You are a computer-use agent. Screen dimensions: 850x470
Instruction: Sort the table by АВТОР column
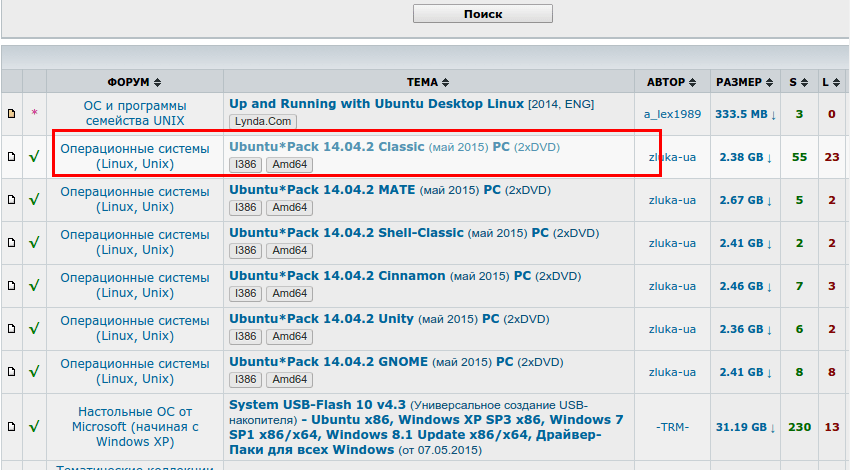[672, 82]
